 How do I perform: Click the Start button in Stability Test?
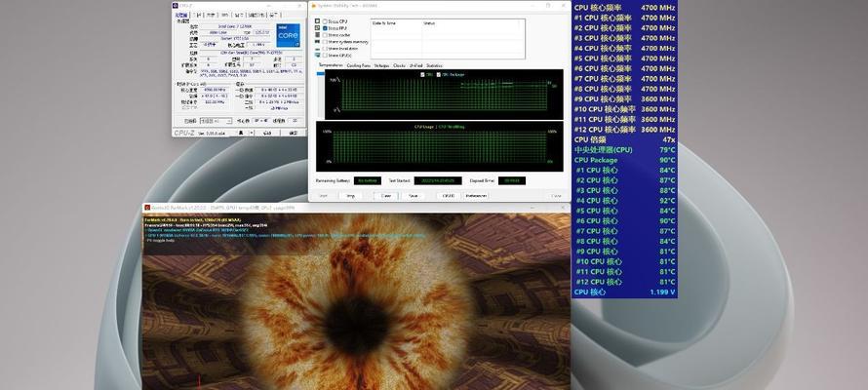[323, 196]
